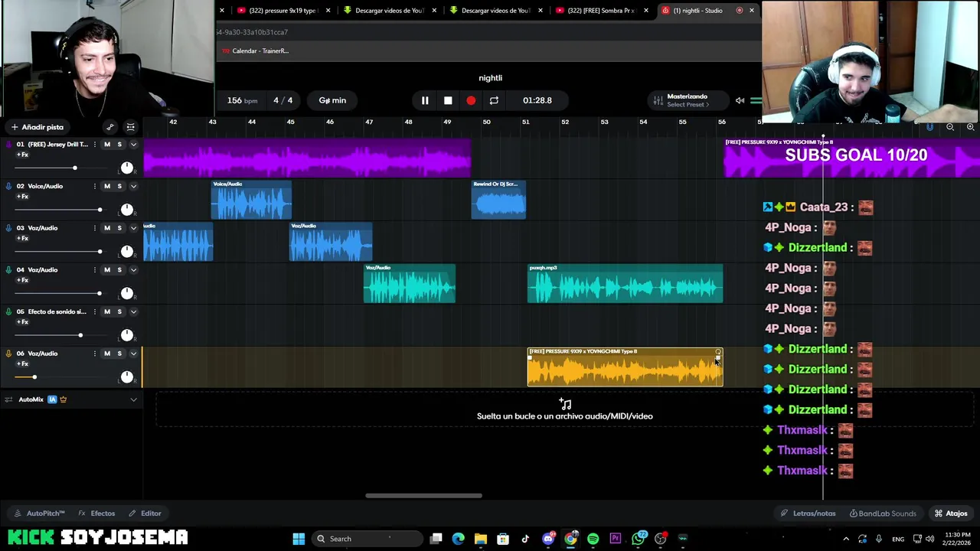Select the teal clip on track 04 at bar 51
The height and width of the screenshot is (551, 980).
coord(625,283)
